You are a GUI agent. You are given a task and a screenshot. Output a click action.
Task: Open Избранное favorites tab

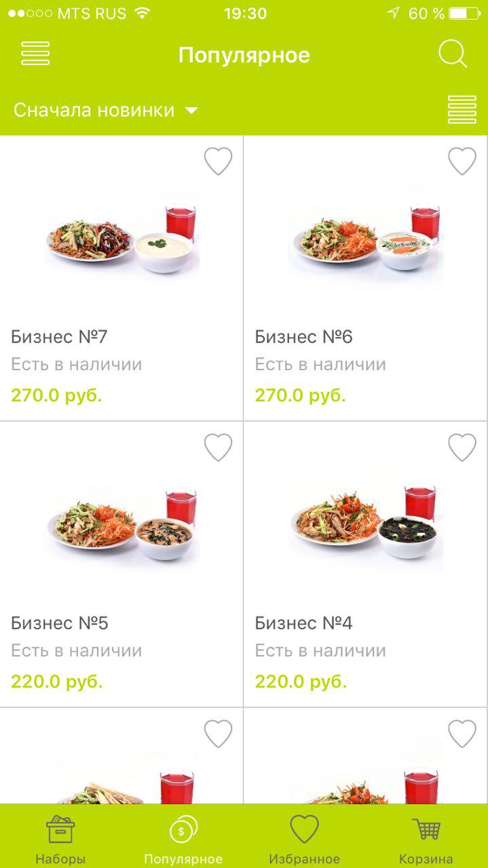tap(304, 838)
